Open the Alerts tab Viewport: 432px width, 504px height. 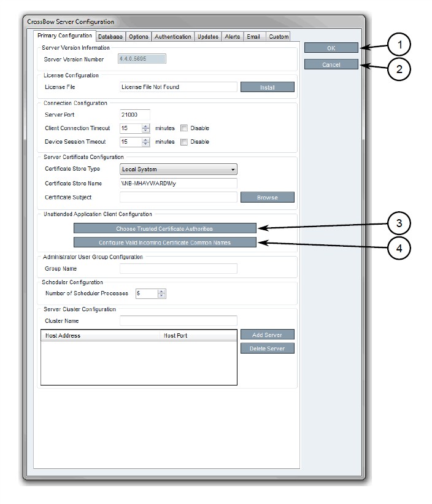(232, 37)
